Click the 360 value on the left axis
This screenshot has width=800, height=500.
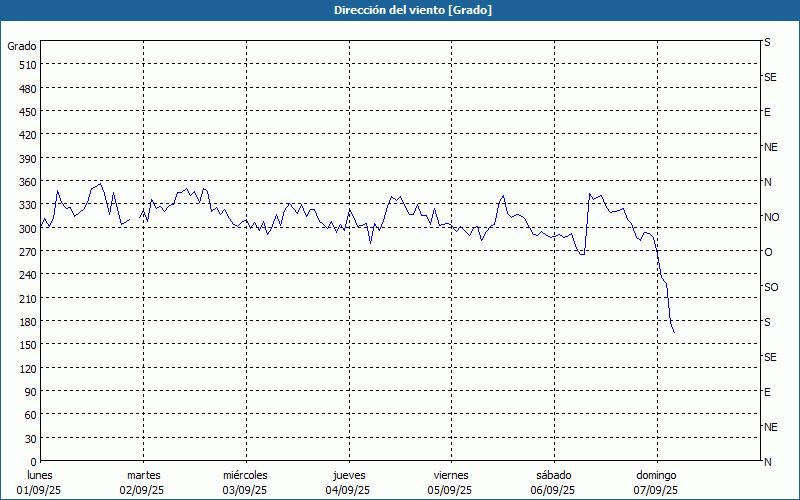click(x=28, y=182)
